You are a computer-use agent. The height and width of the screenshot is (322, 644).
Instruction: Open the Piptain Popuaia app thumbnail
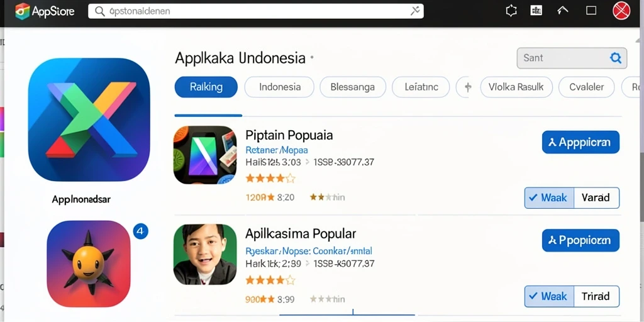tap(205, 155)
